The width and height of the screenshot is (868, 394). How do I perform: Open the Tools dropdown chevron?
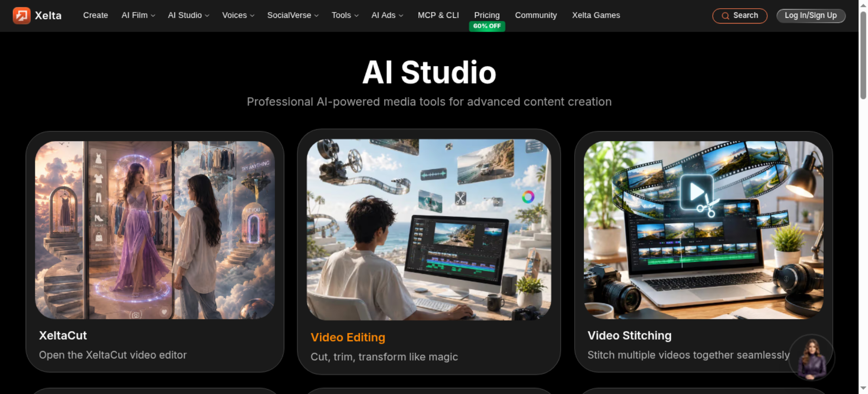[356, 16]
